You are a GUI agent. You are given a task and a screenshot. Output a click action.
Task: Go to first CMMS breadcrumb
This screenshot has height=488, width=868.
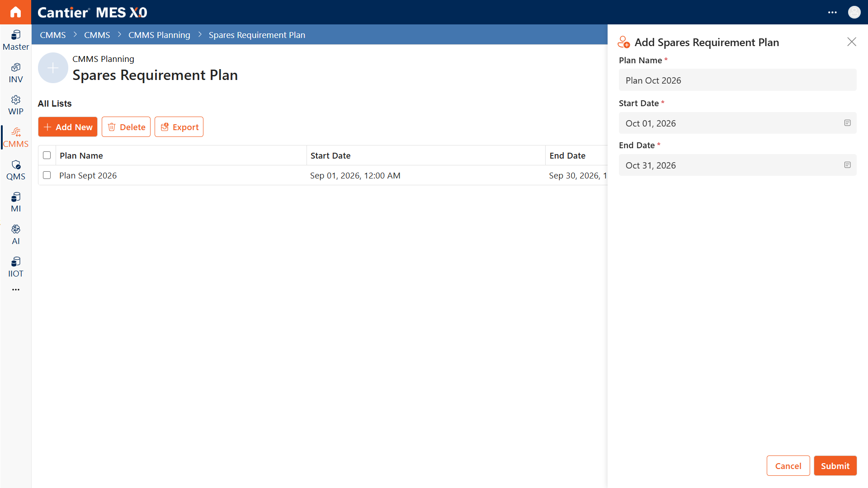coord(53,35)
